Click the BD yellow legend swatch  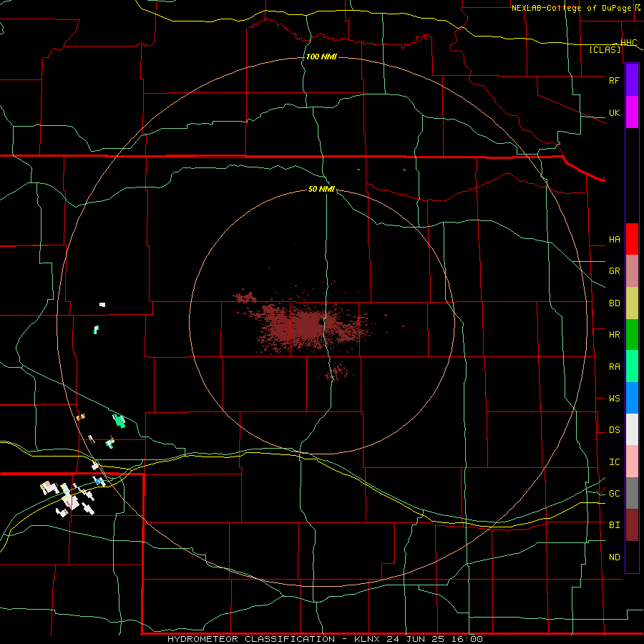point(632,303)
